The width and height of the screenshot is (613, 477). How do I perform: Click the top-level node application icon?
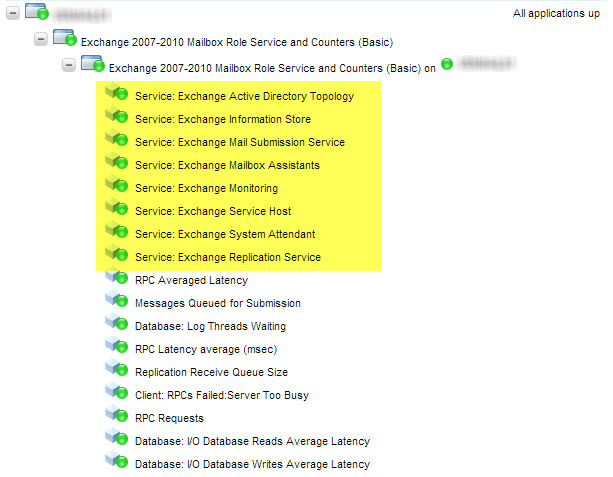tap(37, 11)
